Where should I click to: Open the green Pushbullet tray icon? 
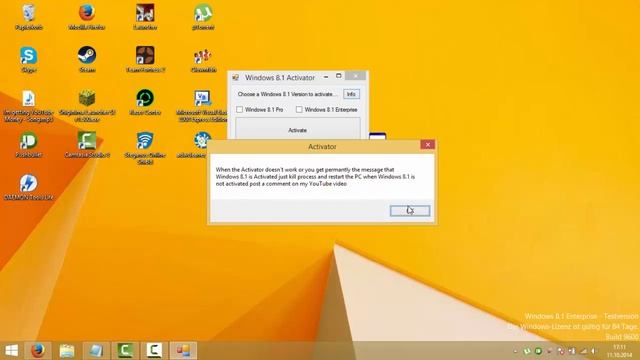538,351
